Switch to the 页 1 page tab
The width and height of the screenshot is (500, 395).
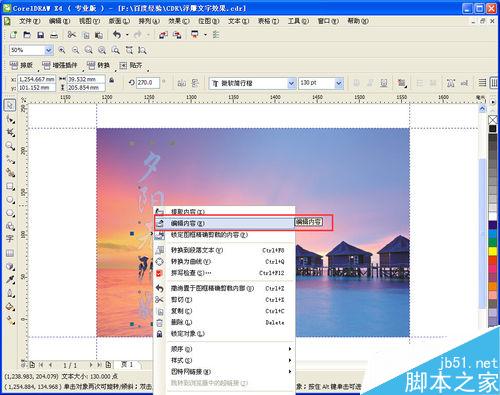[x=127, y=364]
